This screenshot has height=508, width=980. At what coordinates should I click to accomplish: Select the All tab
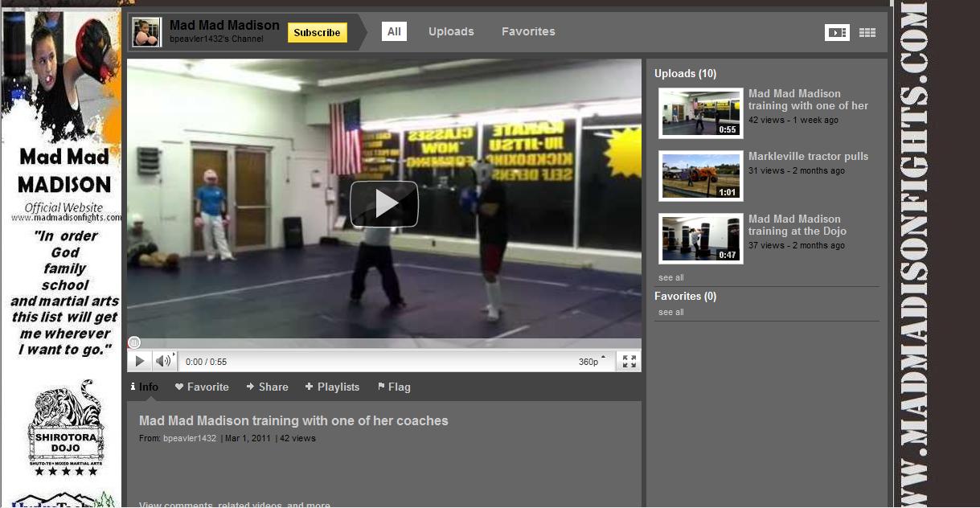[394, 31]
